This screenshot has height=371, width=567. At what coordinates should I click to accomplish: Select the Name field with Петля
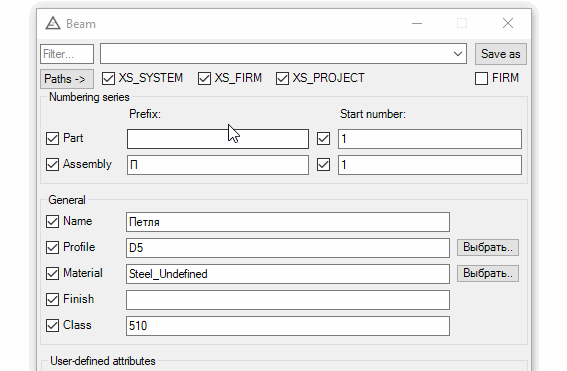[x=288, y=222]
